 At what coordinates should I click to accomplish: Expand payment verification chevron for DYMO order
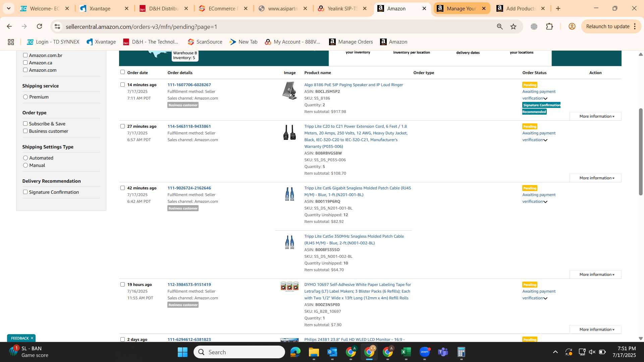point(545,298)
